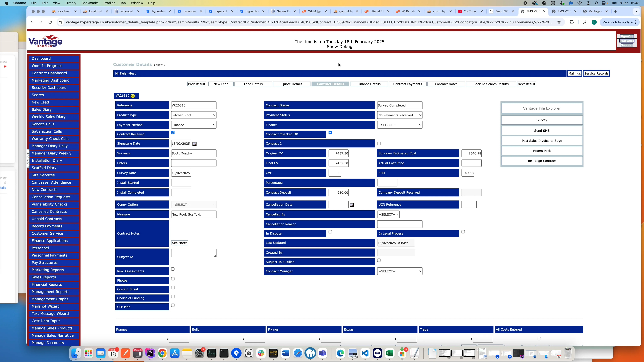
Task: Open the Signature Date calendar picker
Action: click(x=194, y=143)
